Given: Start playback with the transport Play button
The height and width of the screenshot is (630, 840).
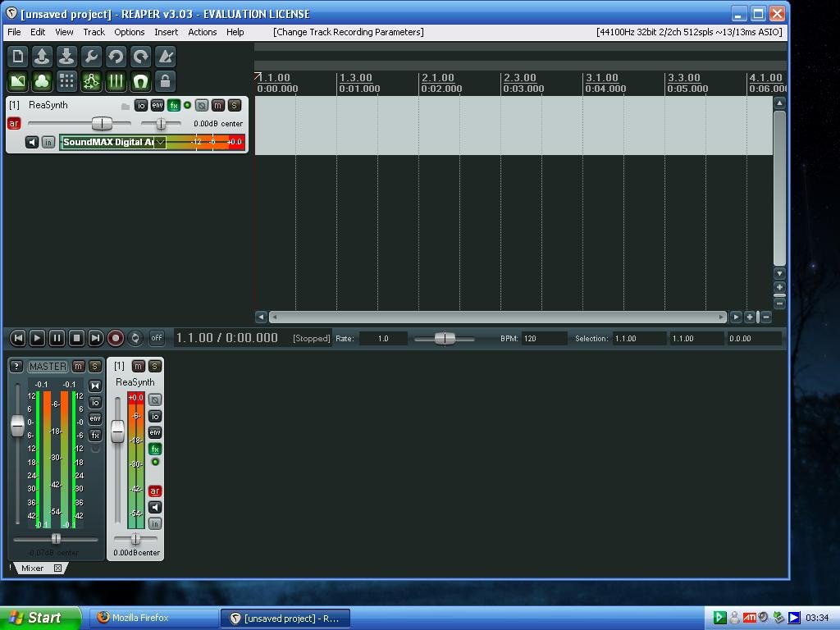Looking at the screenshot, I should point(37,338).
